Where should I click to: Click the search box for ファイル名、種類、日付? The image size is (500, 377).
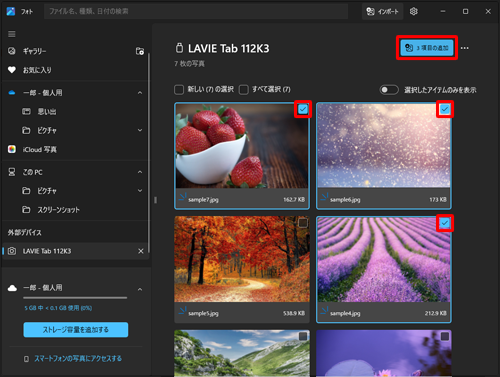click(x=196, y=11)
